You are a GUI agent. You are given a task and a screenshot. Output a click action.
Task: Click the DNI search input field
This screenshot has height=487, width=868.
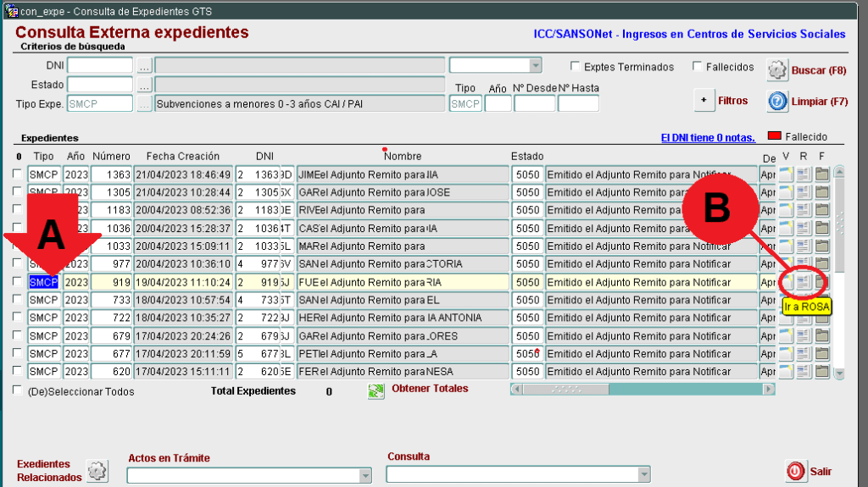pos(100,66)
